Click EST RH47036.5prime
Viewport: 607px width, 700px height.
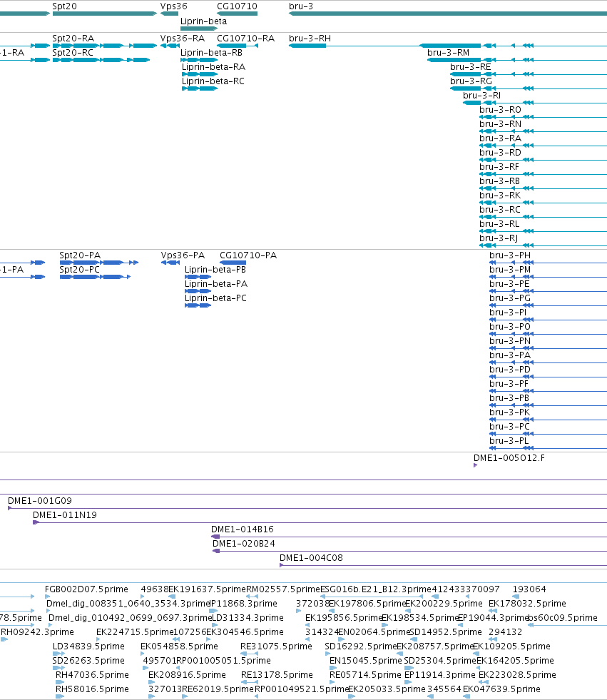click(92, 674)
